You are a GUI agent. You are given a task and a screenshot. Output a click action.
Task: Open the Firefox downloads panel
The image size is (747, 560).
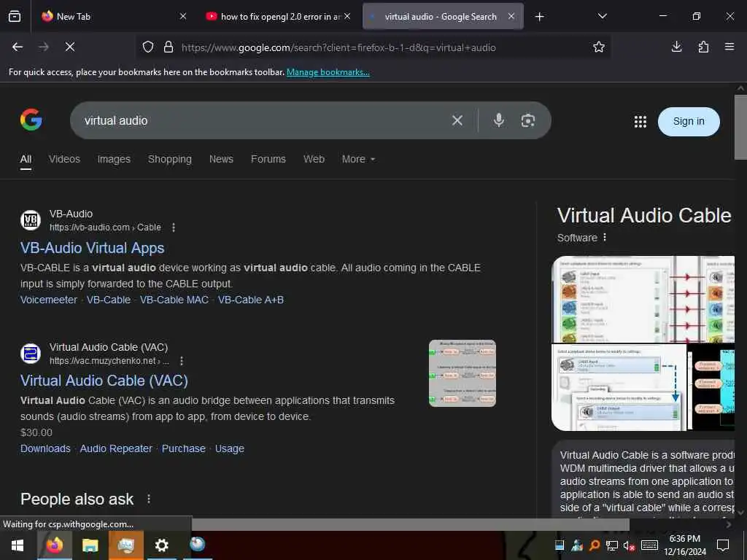click(676, 47)
